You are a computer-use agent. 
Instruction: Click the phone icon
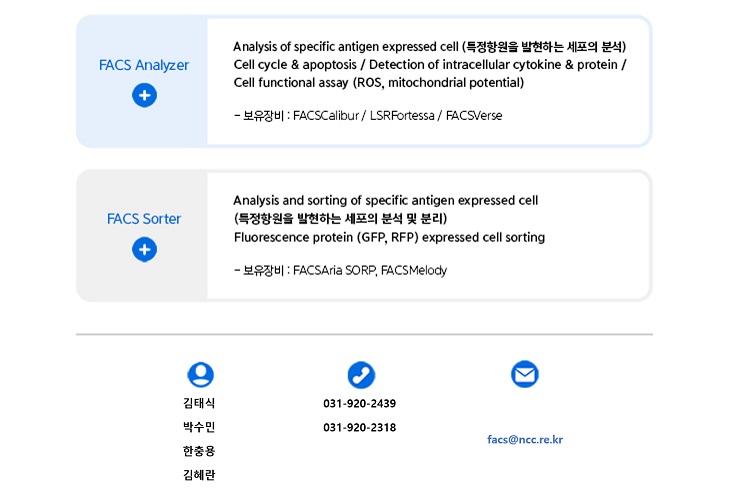(361, 375)
